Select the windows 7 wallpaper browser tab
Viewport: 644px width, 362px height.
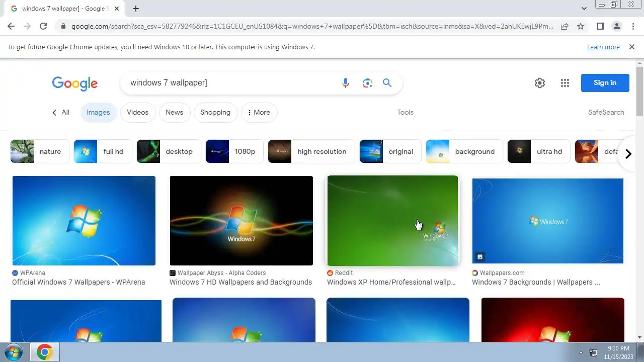63,9
